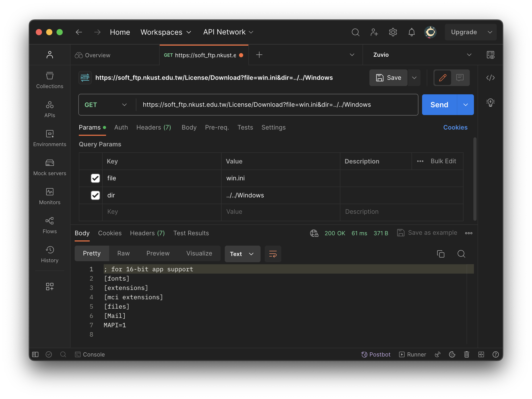Click the search magnifier in top bar
Viewport: 532px width, 399px height.
(355, 32)
